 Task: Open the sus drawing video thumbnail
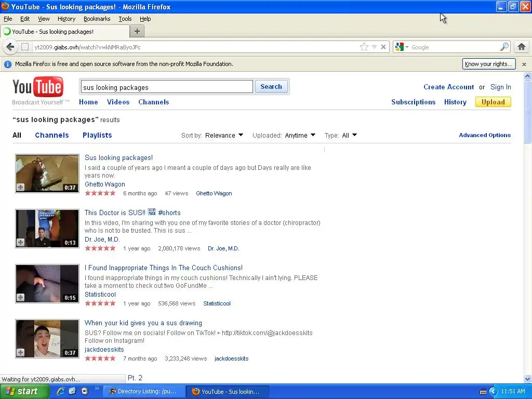47,339
